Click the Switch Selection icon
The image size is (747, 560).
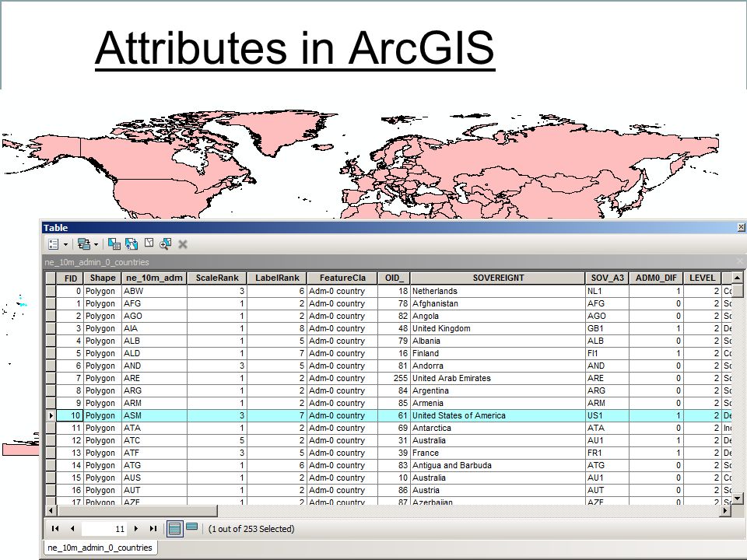(131, 244)
